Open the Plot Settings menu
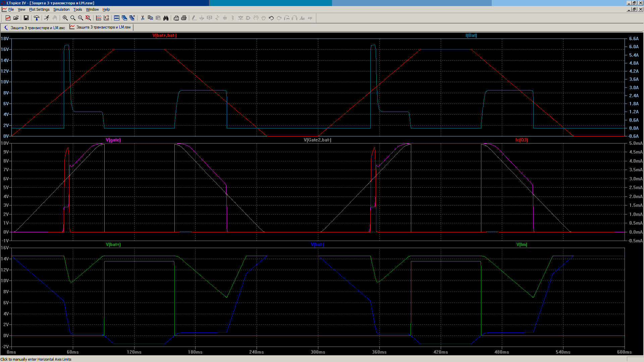Image resolution: width=644 pixels, height=362 pixels. 39,9
